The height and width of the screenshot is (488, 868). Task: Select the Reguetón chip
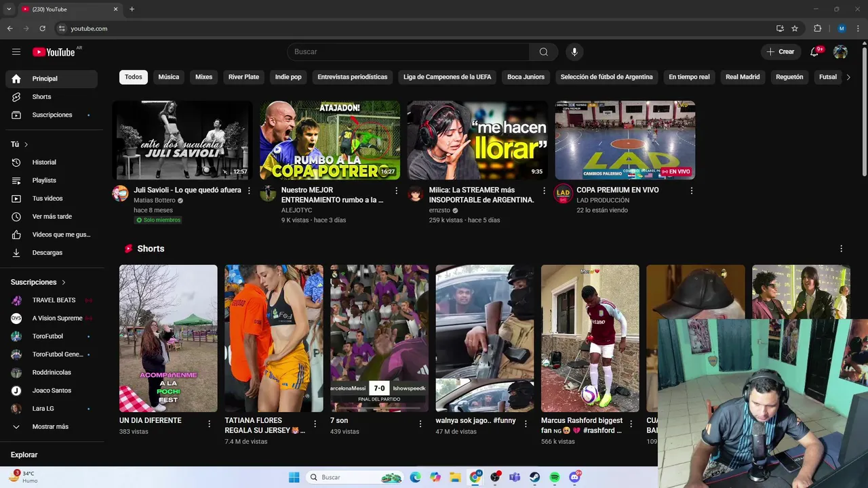tap(789, 77)
